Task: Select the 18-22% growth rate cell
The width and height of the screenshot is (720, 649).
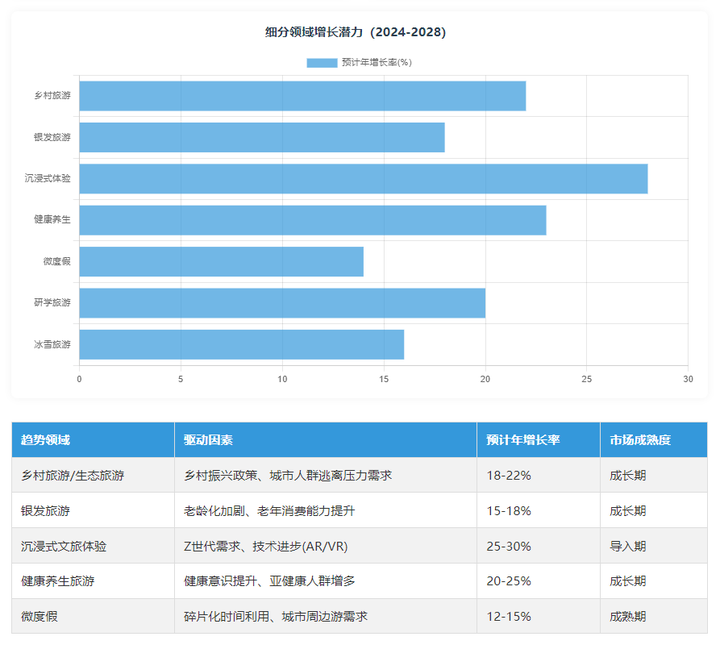Action: [x=539, y=475]
